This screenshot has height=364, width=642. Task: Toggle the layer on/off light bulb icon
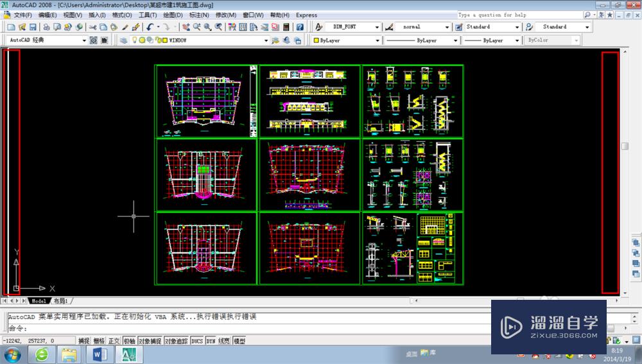[134, 40]
